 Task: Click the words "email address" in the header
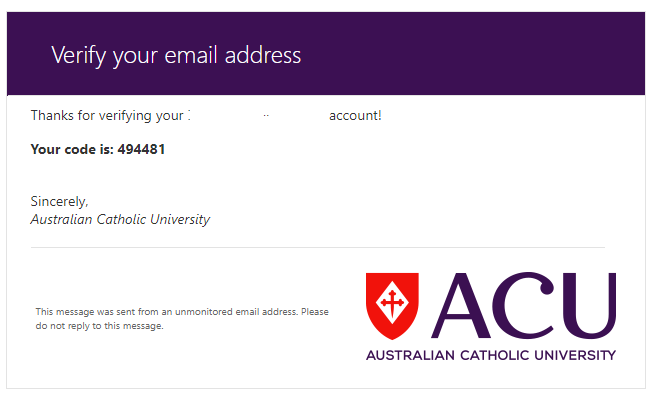point(242,54)
